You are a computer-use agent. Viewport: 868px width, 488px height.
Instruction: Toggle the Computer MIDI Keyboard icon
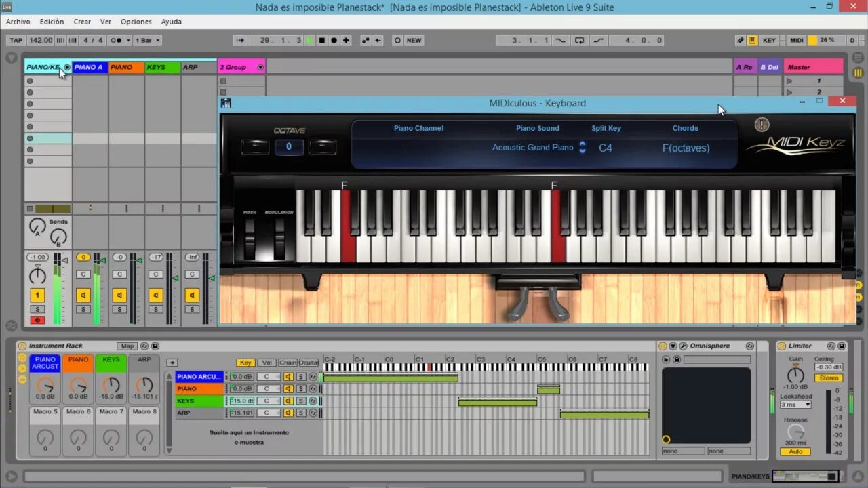coord(753,40)
